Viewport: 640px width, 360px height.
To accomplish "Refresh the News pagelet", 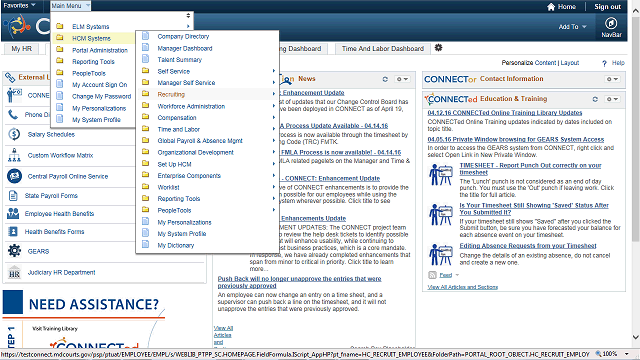I will 385,79.
